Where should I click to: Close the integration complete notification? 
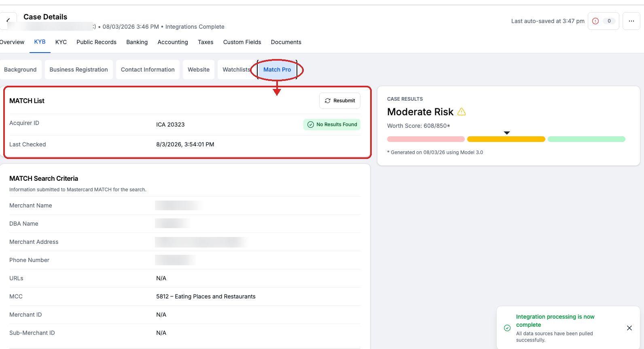tap(629, 328)
